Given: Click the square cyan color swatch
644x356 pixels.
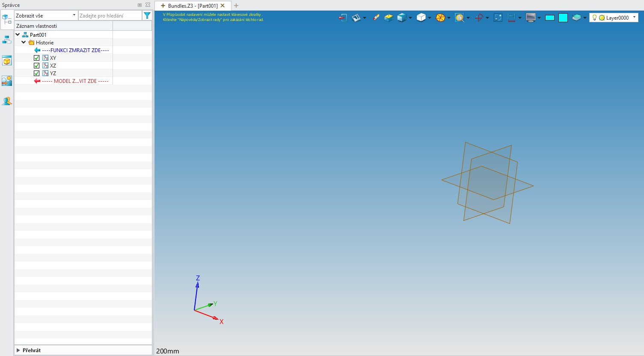Looking at the screenshot, I should point(563,18).
